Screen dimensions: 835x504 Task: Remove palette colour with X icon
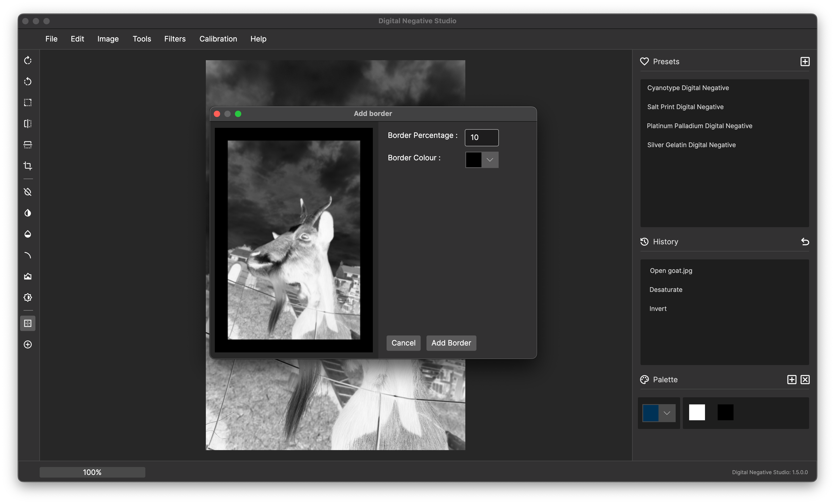pyautogui.click(x=805, y=380)
